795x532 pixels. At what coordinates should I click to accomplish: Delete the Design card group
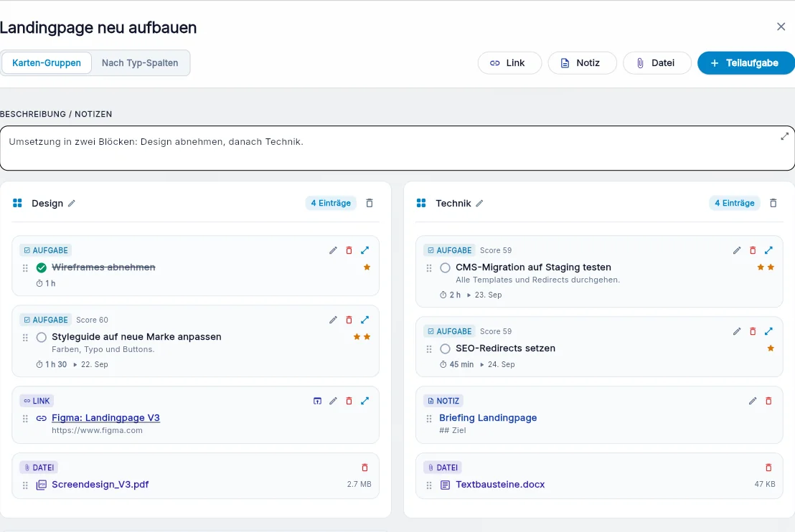[370, 203]
